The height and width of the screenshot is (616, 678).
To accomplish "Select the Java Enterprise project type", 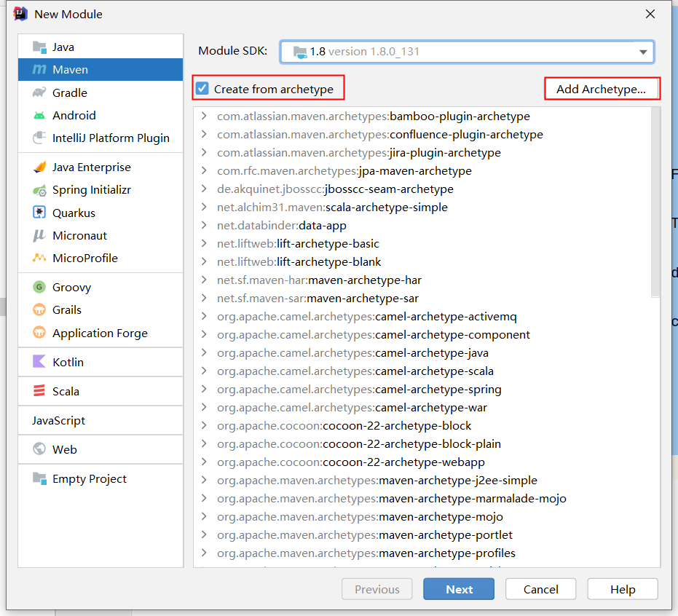I will [x=100, y=167].
